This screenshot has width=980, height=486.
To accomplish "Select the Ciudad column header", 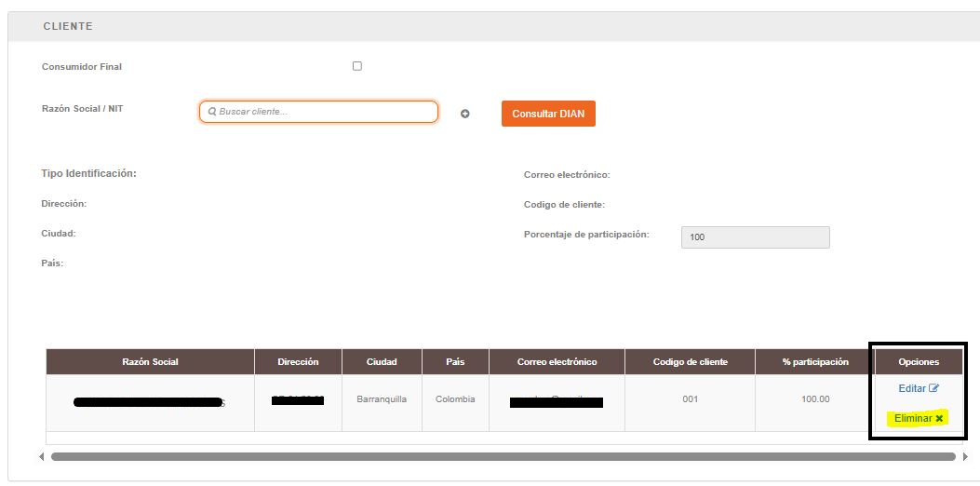I will tap(382, 362).
